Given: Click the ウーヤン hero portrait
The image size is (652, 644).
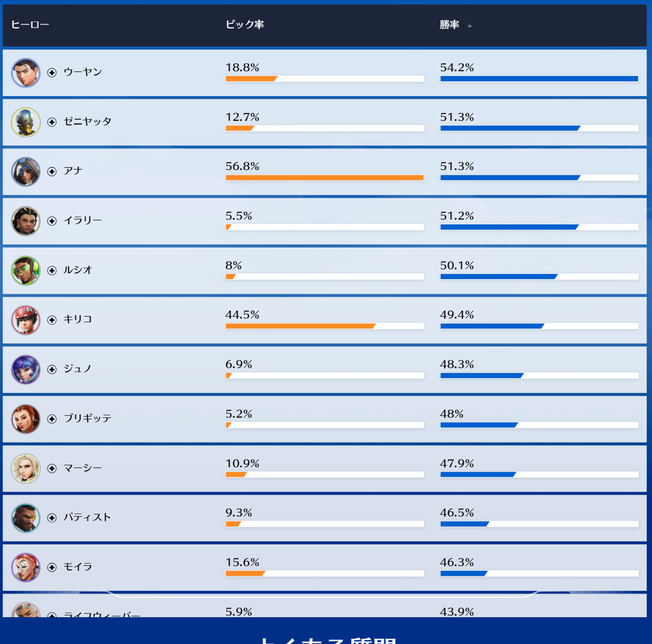Looking at the screenshot, I should coord(25,73).
